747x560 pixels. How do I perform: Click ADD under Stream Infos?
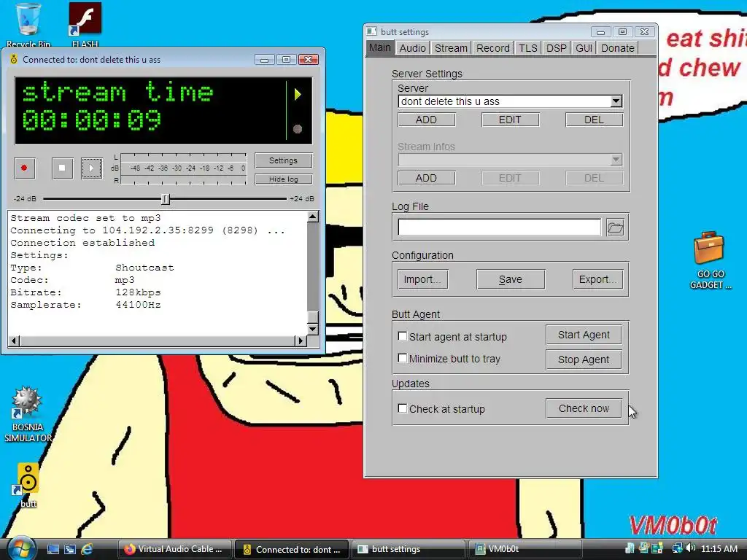[x=426, y=178]
